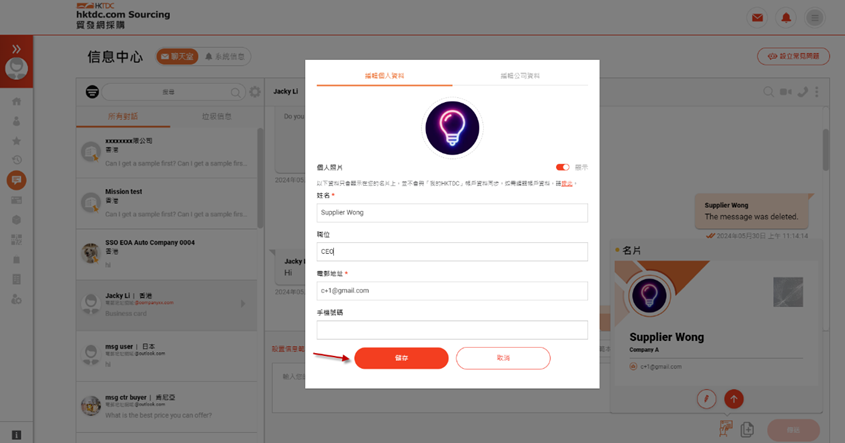The image size is (845, 443).
Task: Click the chat window scrollbar
Action: [826, 150]
